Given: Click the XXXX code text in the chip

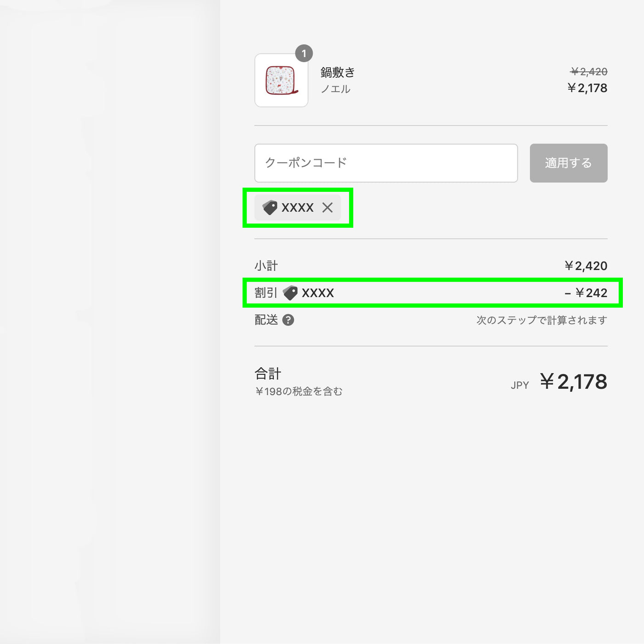Looking at the screenshot, I should pos(298,207).
